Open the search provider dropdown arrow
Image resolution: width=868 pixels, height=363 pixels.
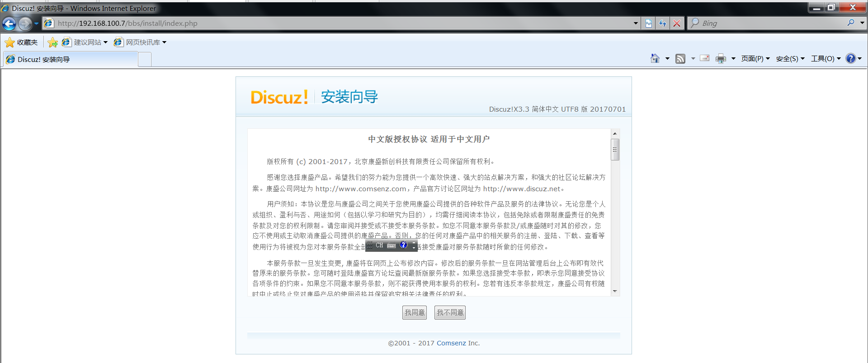[x=862, y=23]
